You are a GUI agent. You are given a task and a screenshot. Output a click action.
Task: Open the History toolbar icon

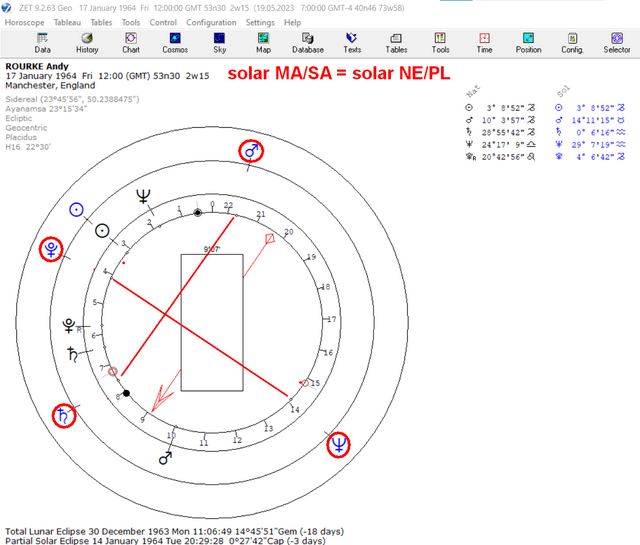tap(87, 43)
